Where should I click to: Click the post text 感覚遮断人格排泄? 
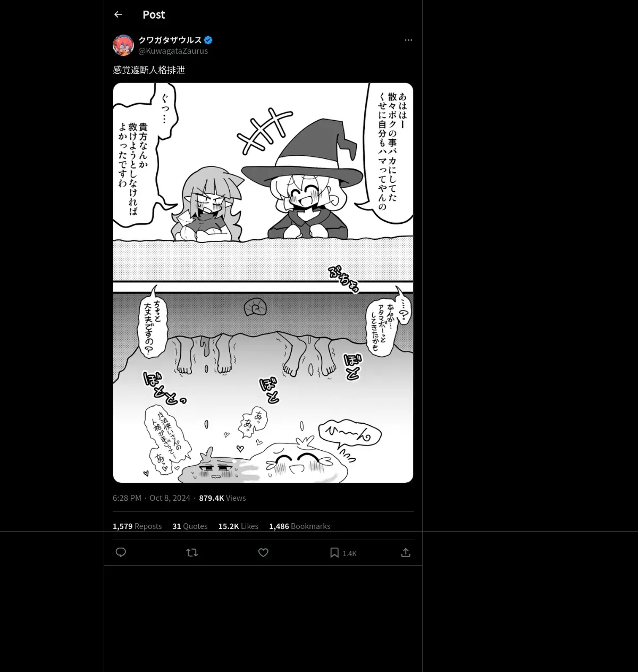[x=149, y=70]
